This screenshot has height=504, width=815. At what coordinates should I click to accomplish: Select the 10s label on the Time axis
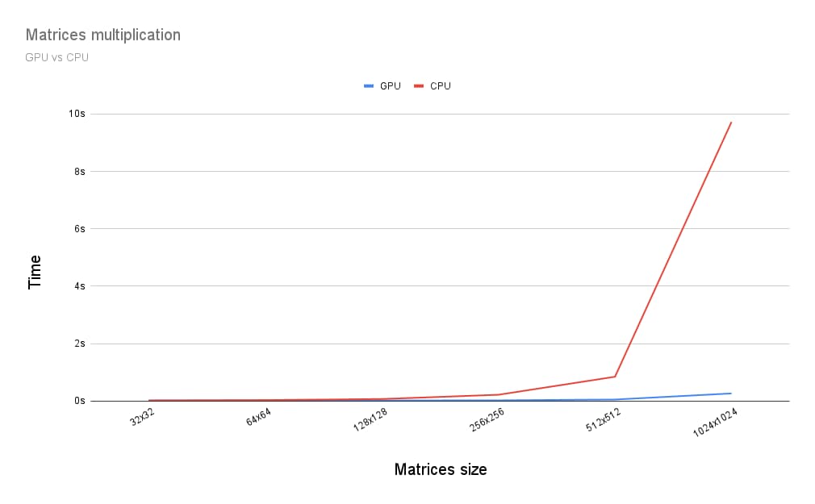click(77, 114)
